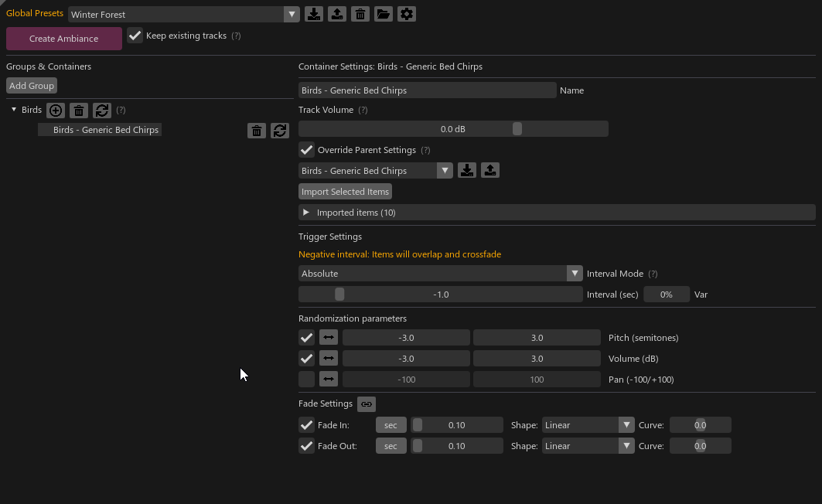822x504 pixels.
Task: Show help for Keep existing tracks
Action: pyautogui.click(x=236, y=36)
